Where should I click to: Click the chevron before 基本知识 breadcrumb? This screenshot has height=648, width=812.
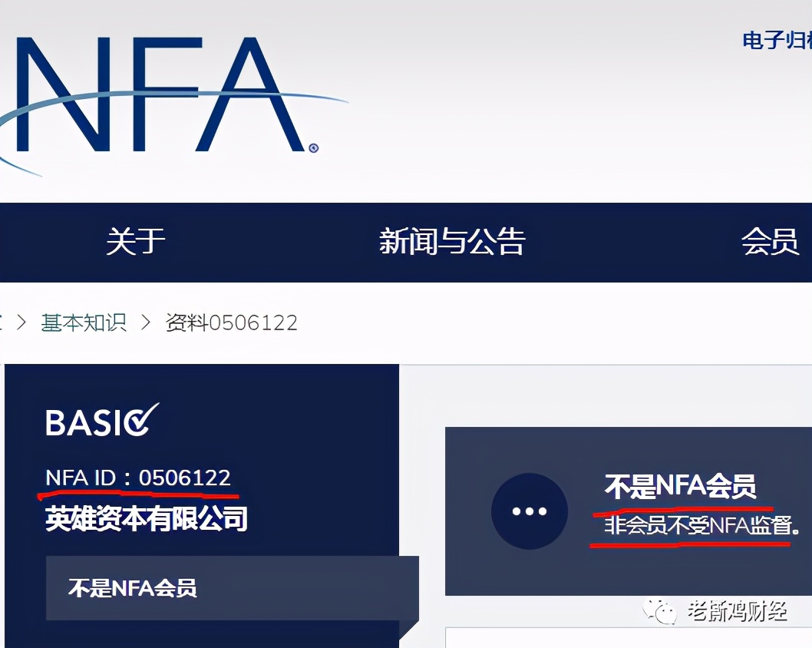pyautogui.click(x=21, y=322)
